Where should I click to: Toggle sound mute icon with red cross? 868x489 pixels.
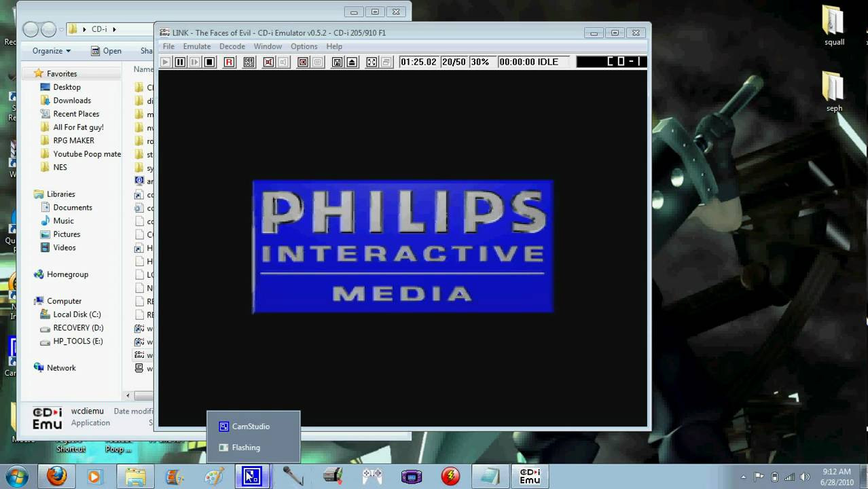pyautogui.click(x=268, y=62)
